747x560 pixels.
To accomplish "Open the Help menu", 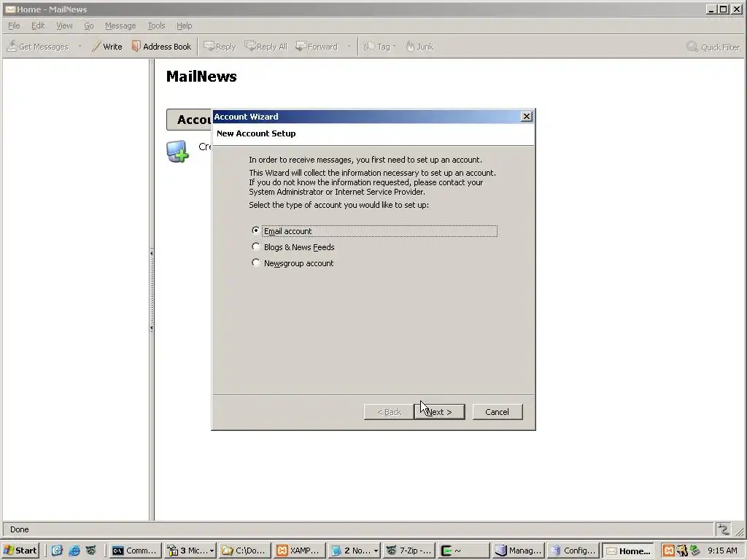I will tap(184, 26).
